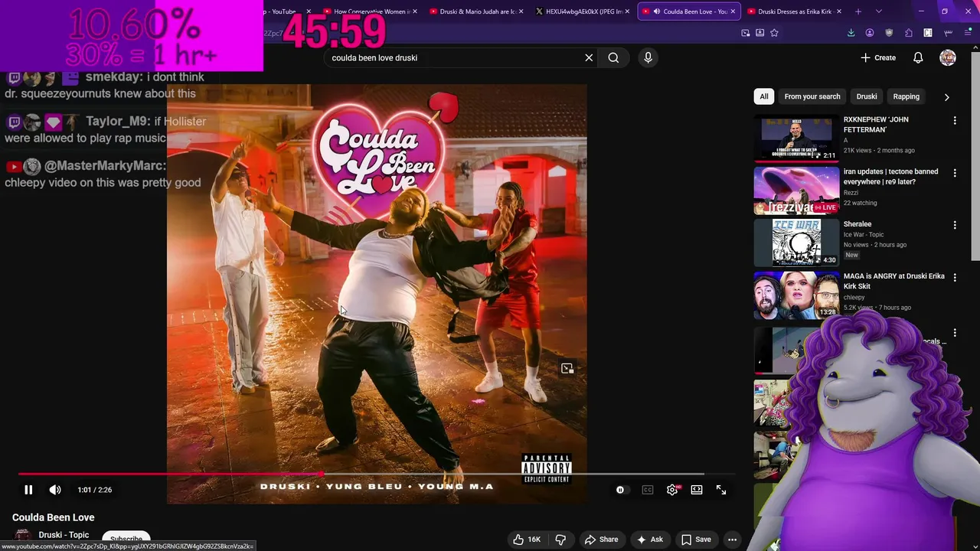
Task: Open RXKNEPHEW 'JOHN FETTERMAN' video thumbnail
Action: click(796, 139)
